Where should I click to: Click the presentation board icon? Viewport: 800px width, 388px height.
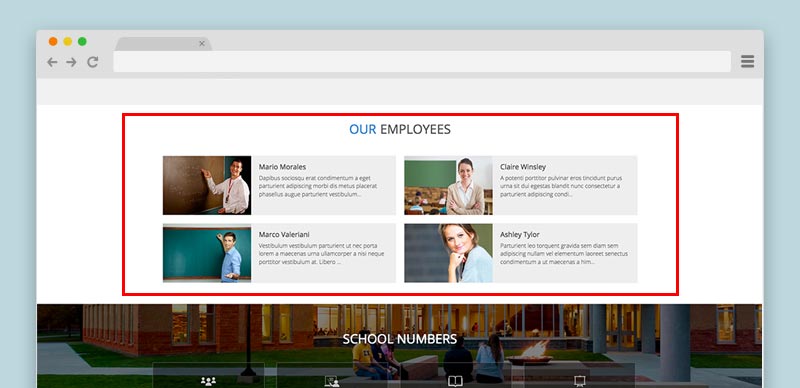point(579,381)
